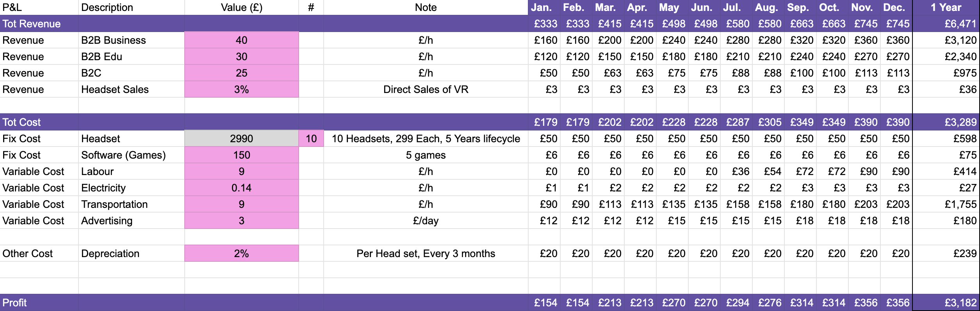Screen dimensions: 980x311
Task: Select the yearly total revenue cell £6,471
Action: (x=960, y=24)
